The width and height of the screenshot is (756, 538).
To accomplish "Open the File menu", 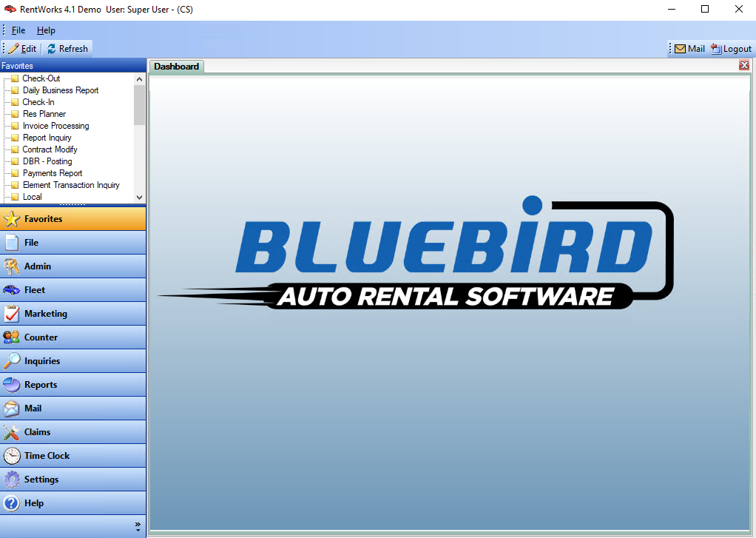I will click(18, 30).
